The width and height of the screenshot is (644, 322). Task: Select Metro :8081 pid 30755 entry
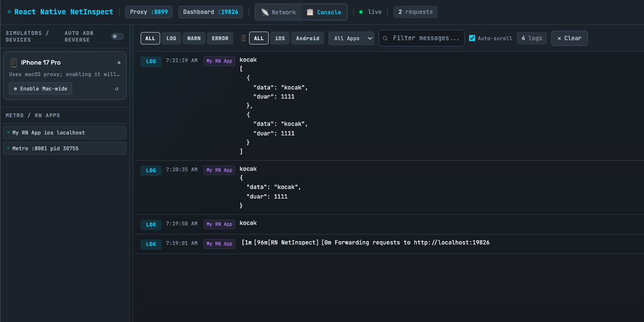[65, 148]
